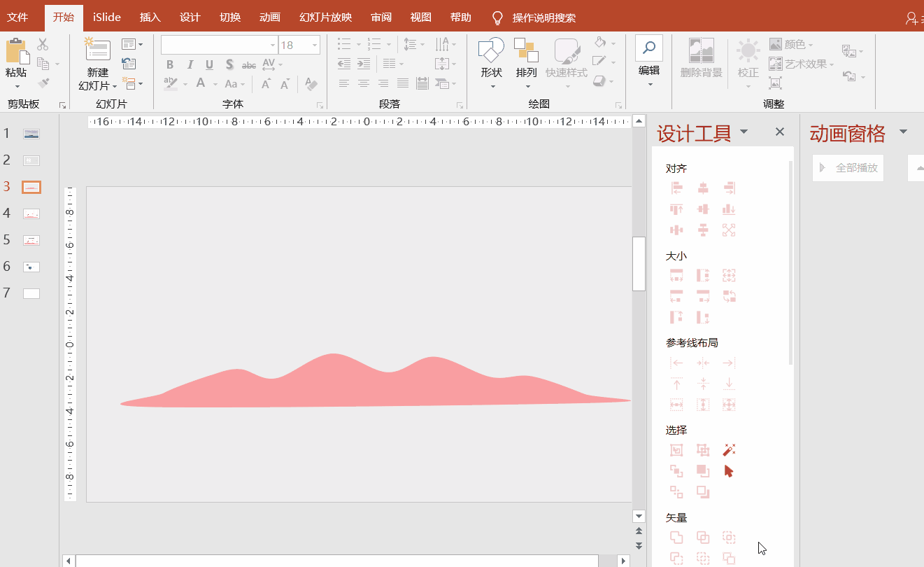The width and height of the screenshot is (924, 567).
Task: Open the 动画窗格 pane options dropdown arrow
Action: coord(903,132)
